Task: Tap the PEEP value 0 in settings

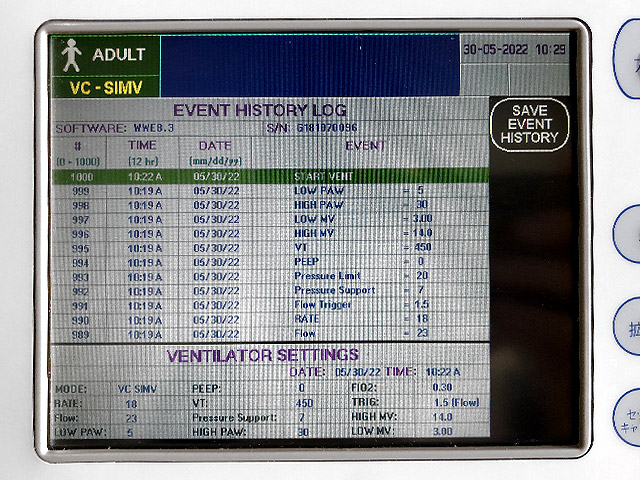Action: tap(302, 388)
